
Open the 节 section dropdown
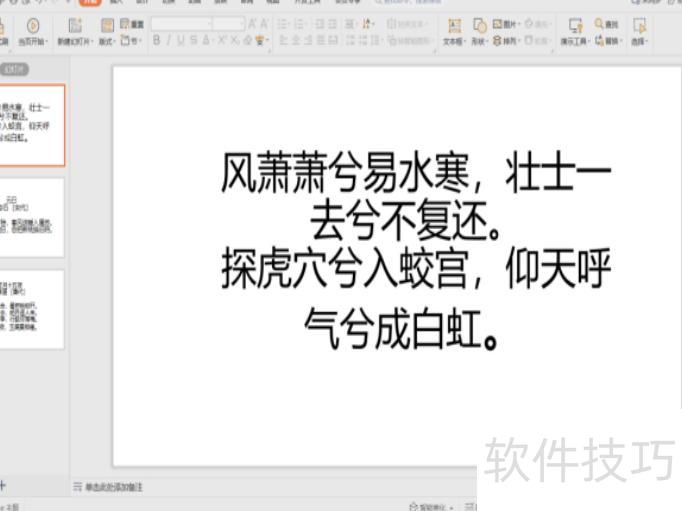[x=130, y=40]
